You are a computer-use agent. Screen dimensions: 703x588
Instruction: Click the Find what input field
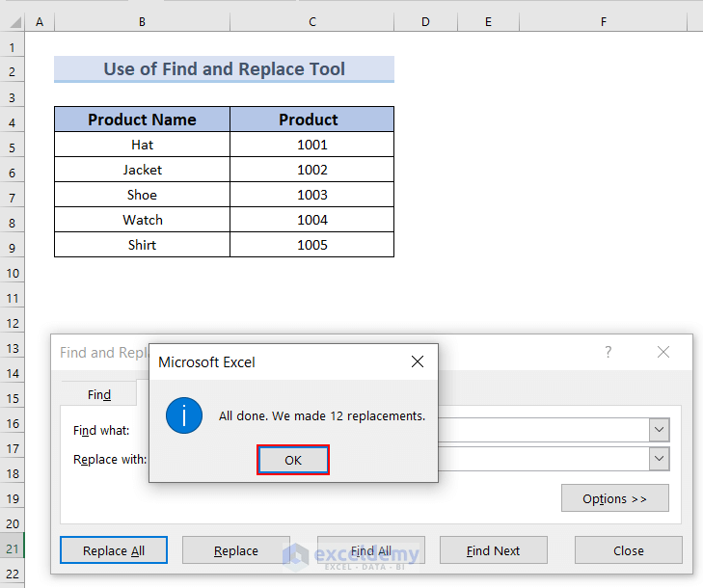(543, 429)
